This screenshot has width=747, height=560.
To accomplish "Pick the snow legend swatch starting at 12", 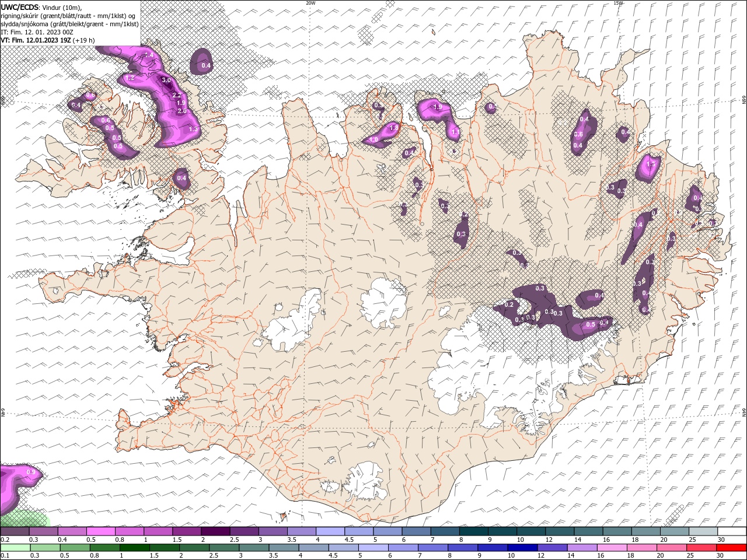I will click(560, 531).
